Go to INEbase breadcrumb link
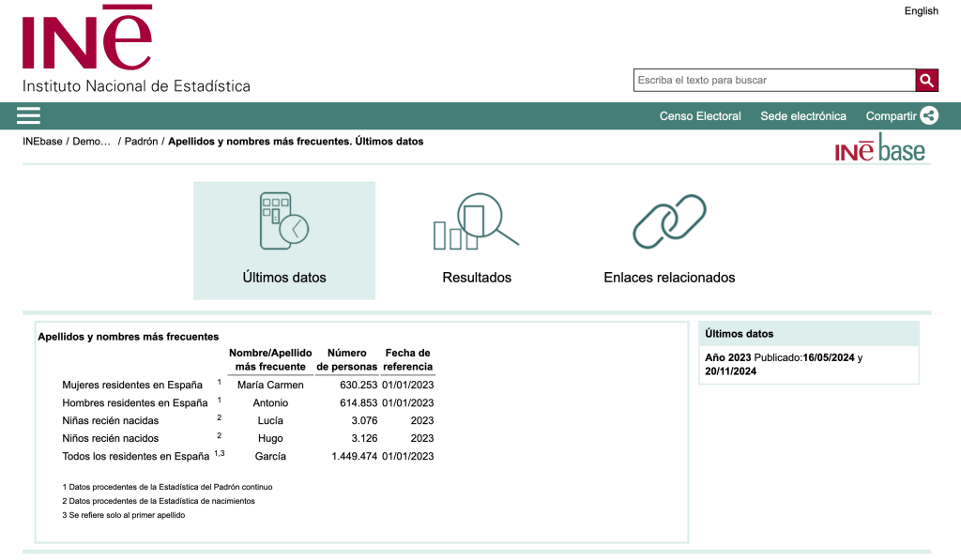This screenshot has width=961, height=560. point(42,142)
